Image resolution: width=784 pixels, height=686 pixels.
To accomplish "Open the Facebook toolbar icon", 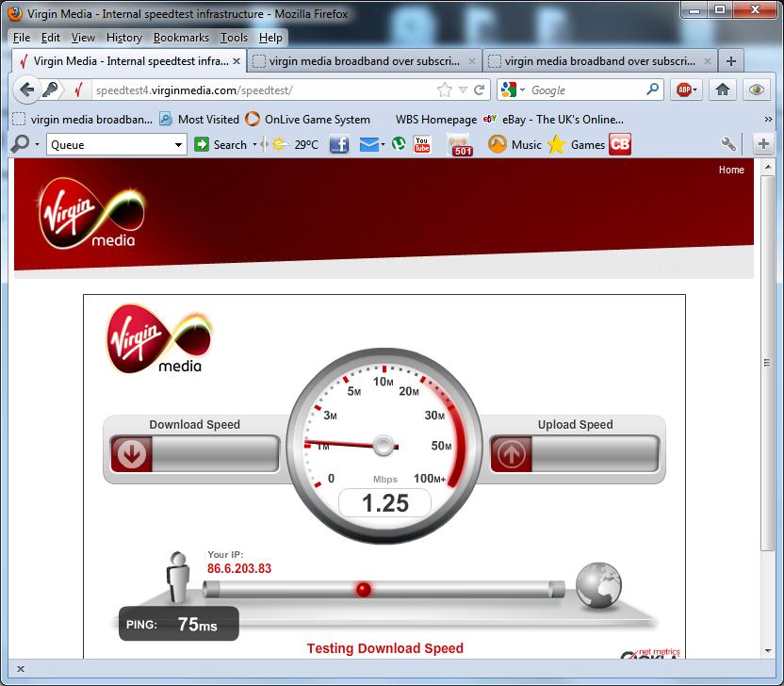I will pos(339,144).
